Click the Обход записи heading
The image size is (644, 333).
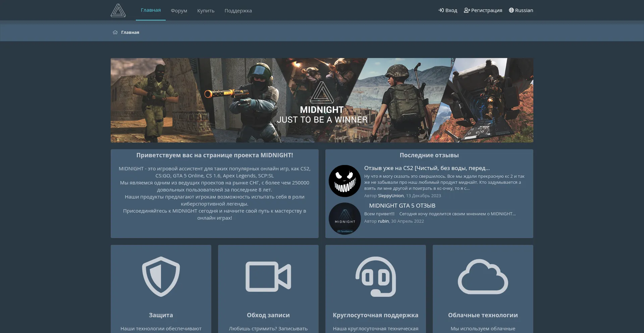268,315
